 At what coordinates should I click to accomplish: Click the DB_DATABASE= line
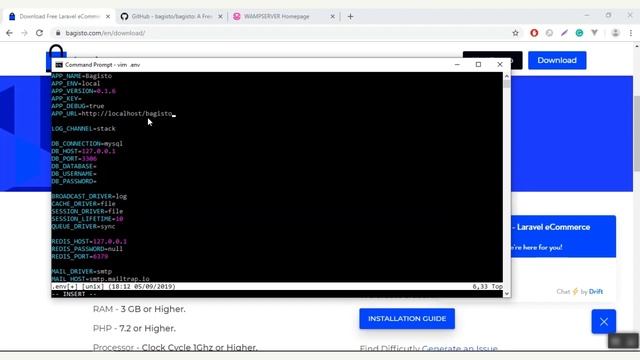74,166
